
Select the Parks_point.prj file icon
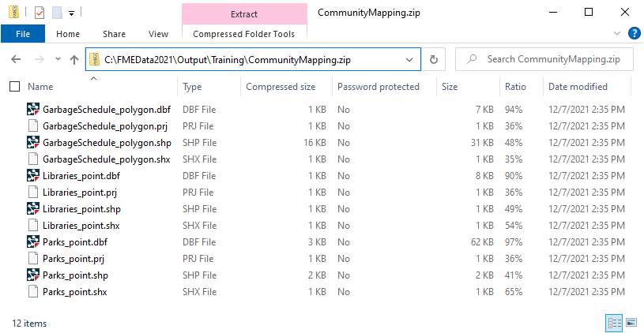click(33, 259)
